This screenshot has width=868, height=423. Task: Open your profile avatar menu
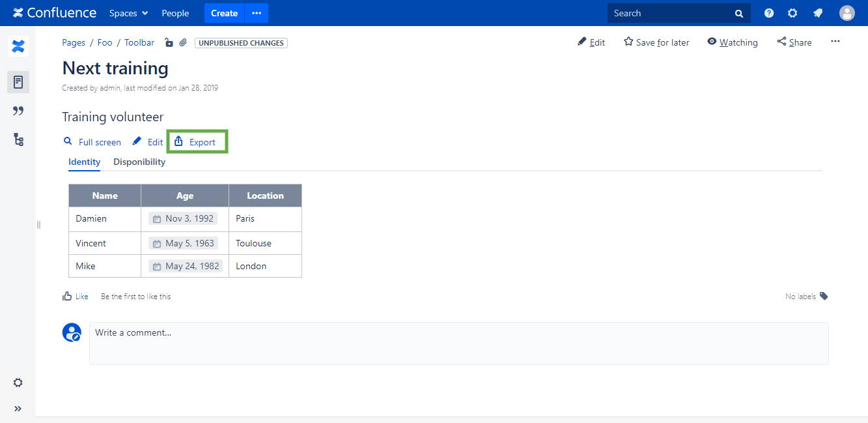847,12
